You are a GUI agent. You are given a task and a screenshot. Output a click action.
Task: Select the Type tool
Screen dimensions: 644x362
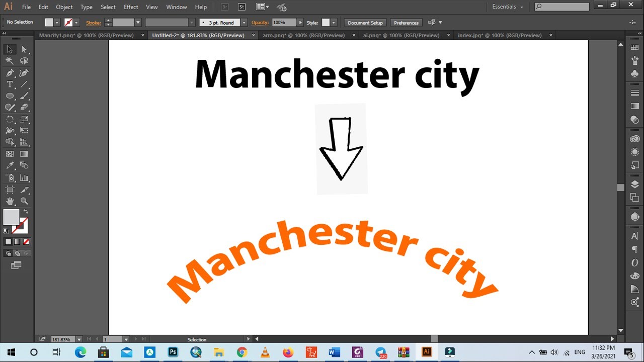[10, 84]
